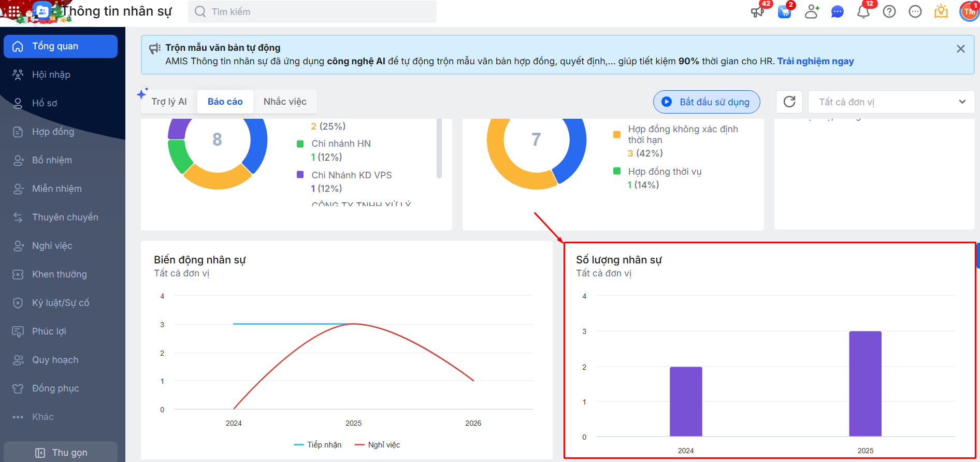The image size is (980, 462).
Task: Expand the Tất cả đơn vị dropdown
Action: click(891, 102)
